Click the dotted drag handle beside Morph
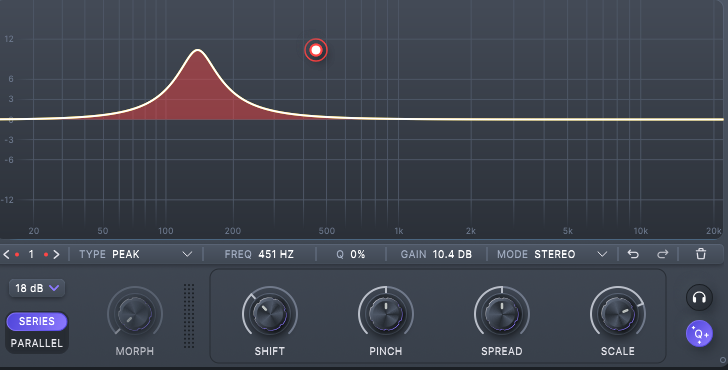 tap(189, 316)
